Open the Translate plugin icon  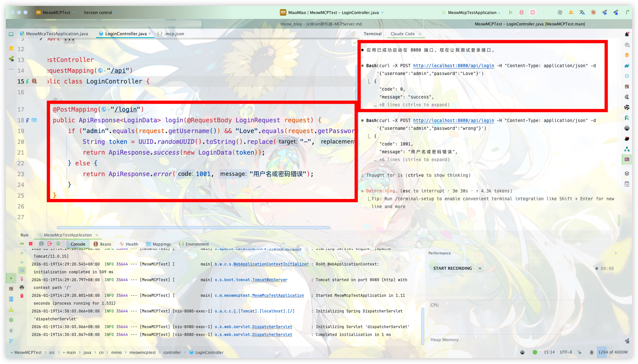point(582,12)
